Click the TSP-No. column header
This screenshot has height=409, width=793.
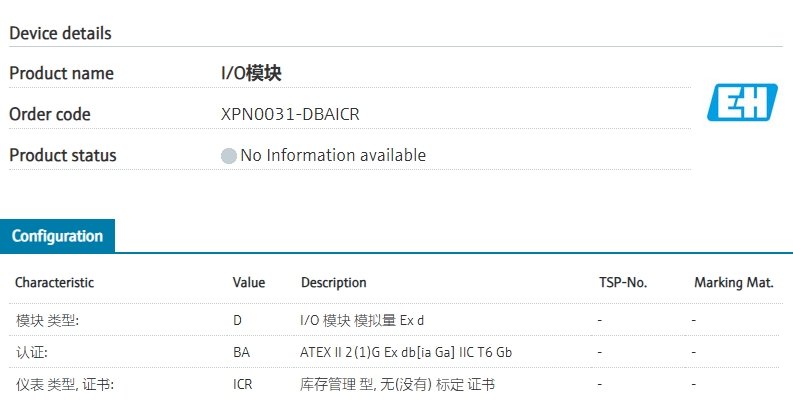click(x=622, y=283)
